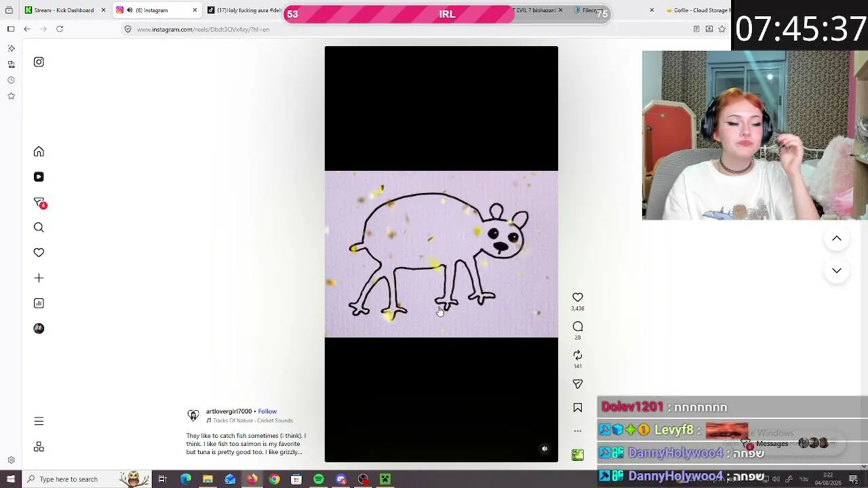This screenshot has height=488, width=868.
Task: Launch Microsoft Edge from taskbar
Action: point(185,479)
